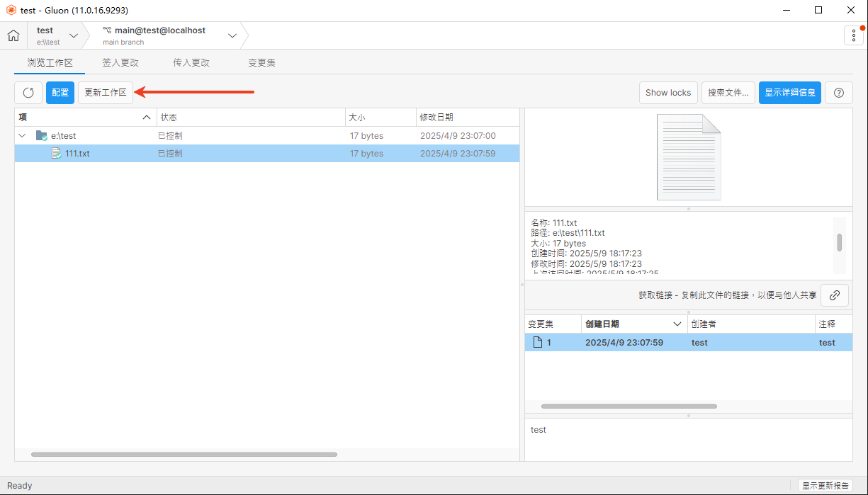The width and height of the screenshot is (868, 495).
Task: Expand the main@test@localhost branch dropdown
Action: coord(232,35)
